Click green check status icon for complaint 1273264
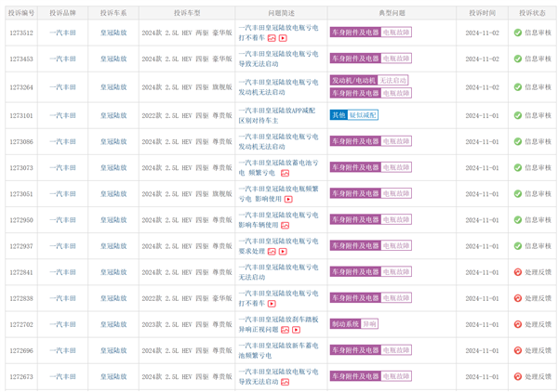 518,87
